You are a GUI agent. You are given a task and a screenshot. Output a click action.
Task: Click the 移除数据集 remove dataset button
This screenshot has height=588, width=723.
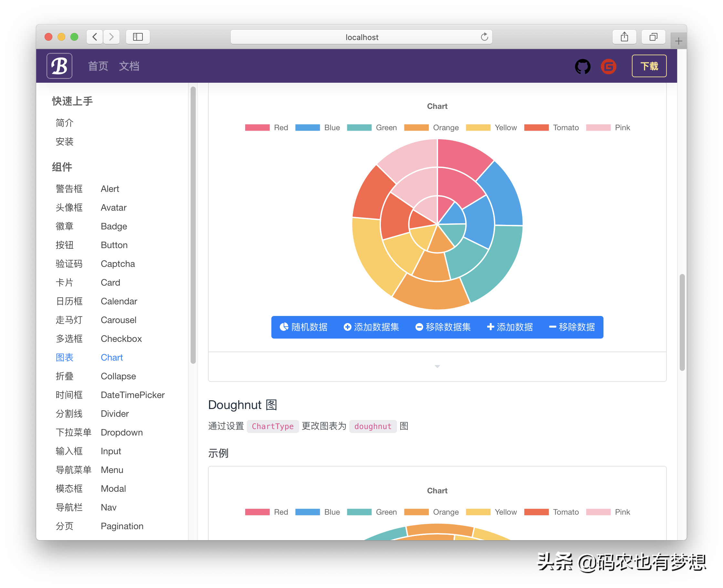(x=443, y=327)
